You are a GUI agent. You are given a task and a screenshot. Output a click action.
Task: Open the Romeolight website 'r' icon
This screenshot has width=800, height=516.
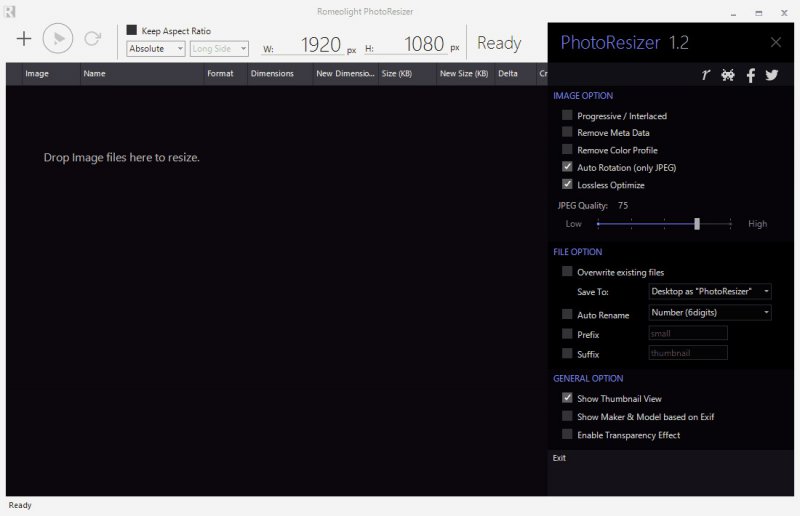[x=706, y=75]
